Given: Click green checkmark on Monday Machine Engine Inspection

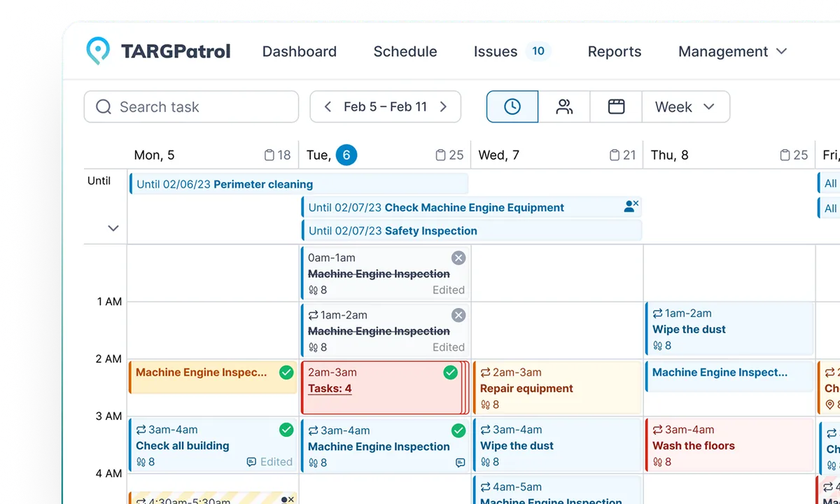Looking at the screenshot, I should [x=286, y=372].
